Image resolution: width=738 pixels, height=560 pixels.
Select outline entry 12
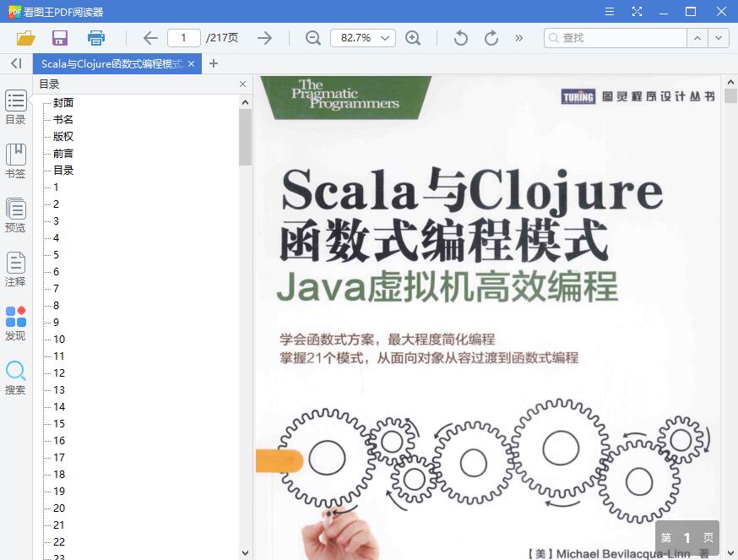(59, 373)
